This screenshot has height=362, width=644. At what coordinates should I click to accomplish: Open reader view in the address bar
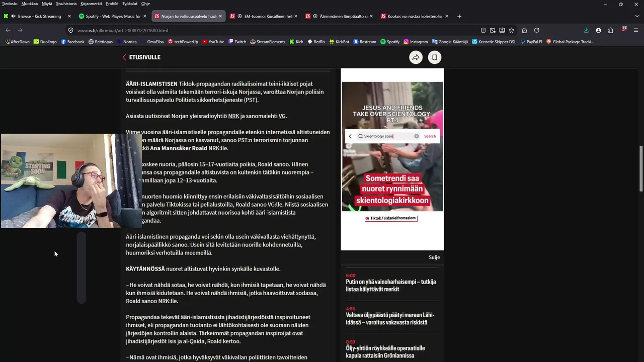[x=483, y=30]
